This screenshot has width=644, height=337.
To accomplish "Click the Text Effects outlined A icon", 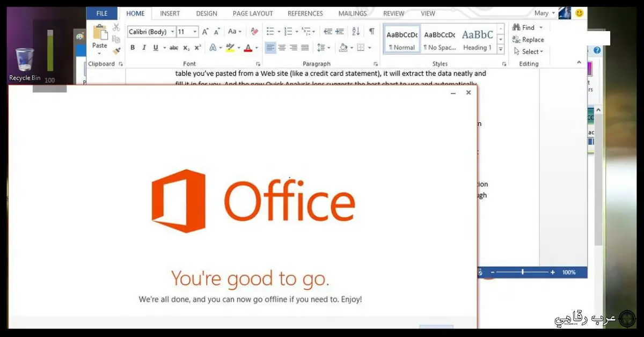I will tap(213, 48).
